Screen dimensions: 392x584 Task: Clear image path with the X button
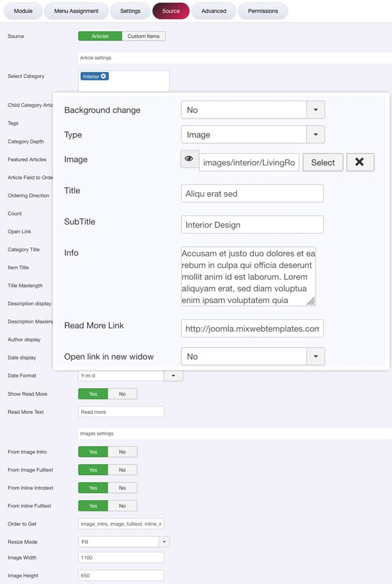tap(360, 162)
